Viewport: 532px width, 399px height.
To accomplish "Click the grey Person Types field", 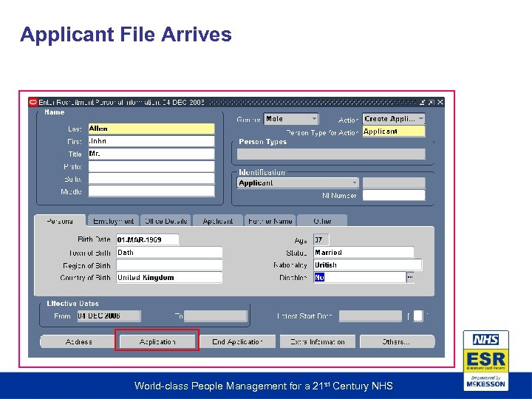I will [331, 154].
